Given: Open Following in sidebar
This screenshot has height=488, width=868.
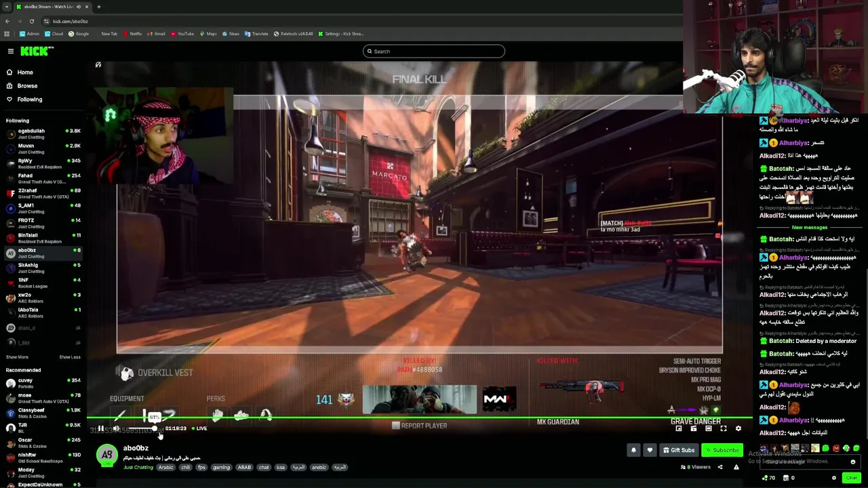Looking at the screenshot, I should coord(24,99).
